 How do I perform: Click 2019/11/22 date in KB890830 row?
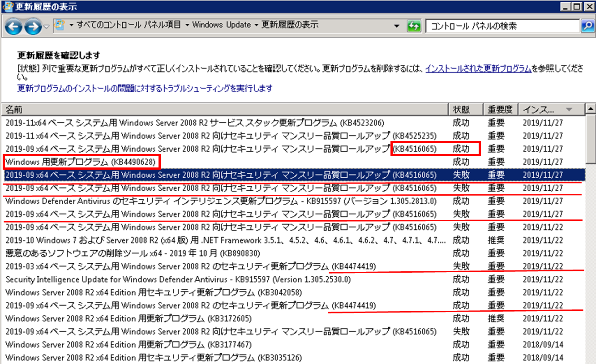tap(543, 253)
